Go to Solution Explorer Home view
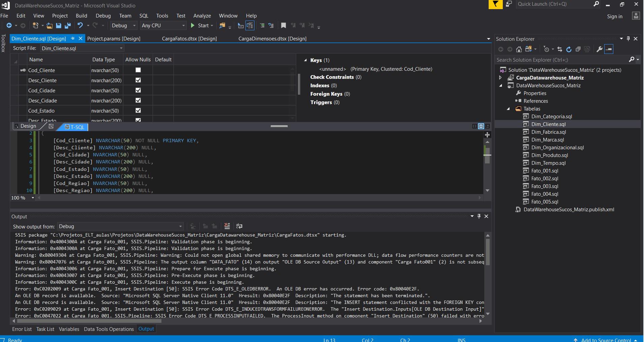This screenshot has width=644, height=342. (x=519, y=49)
